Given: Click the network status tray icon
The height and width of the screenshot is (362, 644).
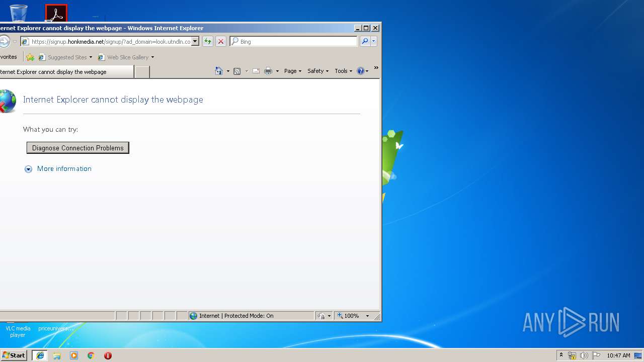Looking at the screenshot, I should (x=572, y=355).
